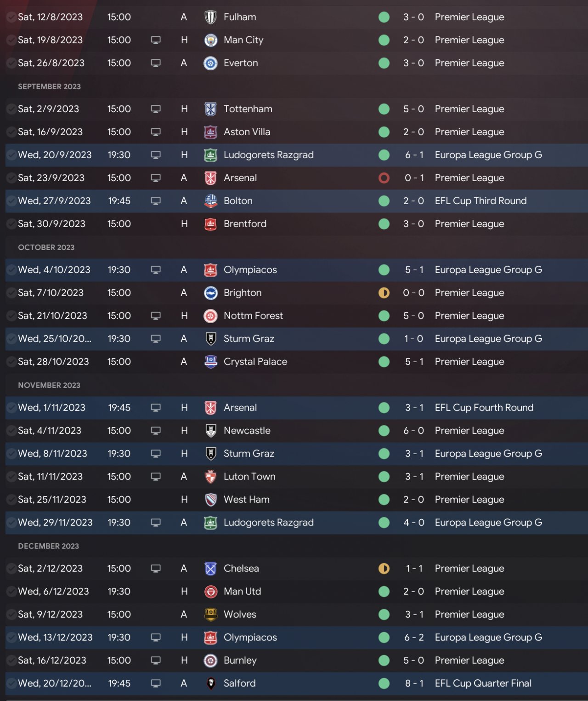
Task: Collapse the DECEMBER 2023 section header
Action: [x=48, y=546]
